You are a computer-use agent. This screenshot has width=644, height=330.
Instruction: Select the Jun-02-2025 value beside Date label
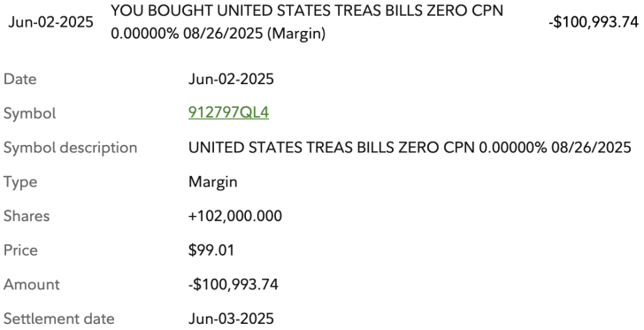click(231, 79)
